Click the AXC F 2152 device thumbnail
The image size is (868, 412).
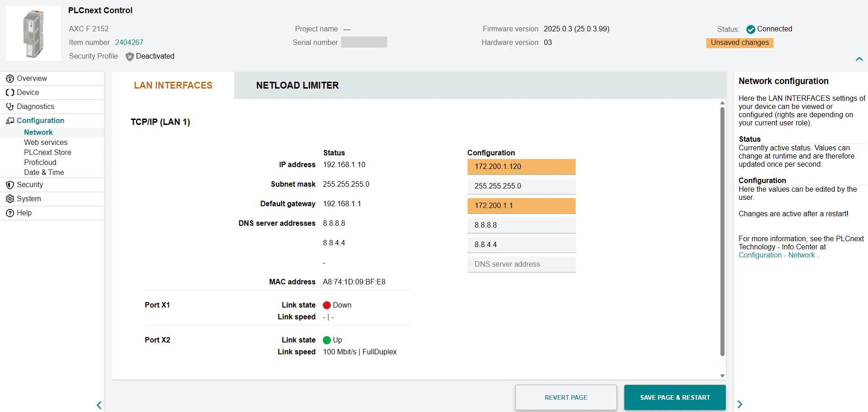coord(33,33)
